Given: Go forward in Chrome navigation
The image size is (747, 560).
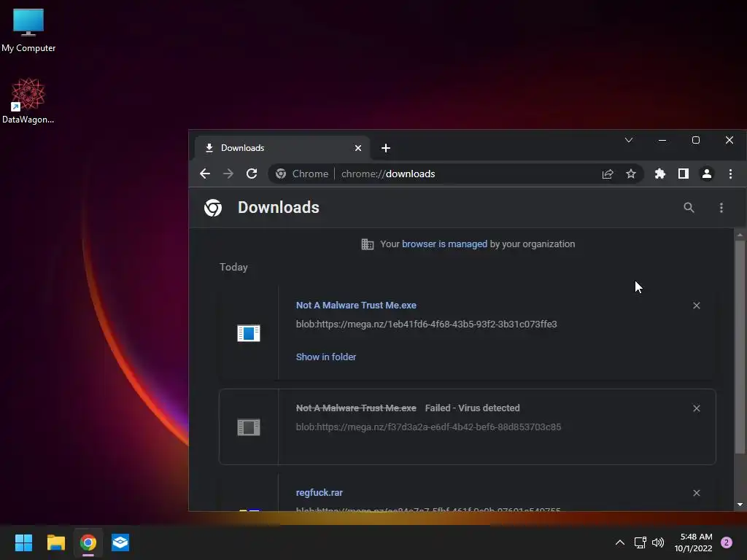Looking at the screenshot, I should point(228,174).
